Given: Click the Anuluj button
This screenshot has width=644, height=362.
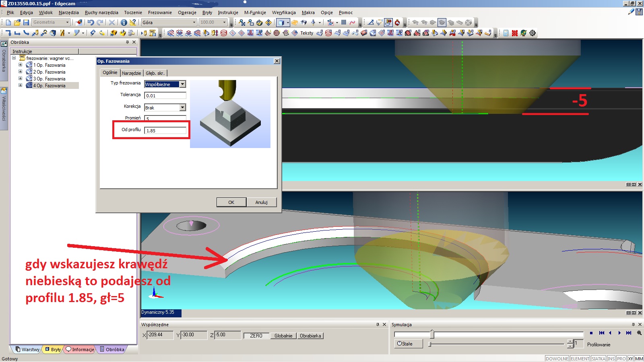Looking at the screenshot, I should pos(262,202).
